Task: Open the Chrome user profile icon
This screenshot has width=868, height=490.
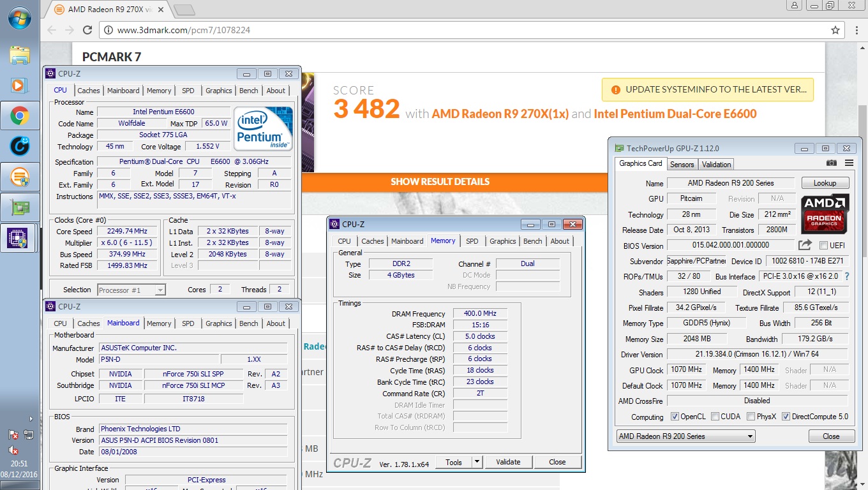Action: [x=795, y=5]
